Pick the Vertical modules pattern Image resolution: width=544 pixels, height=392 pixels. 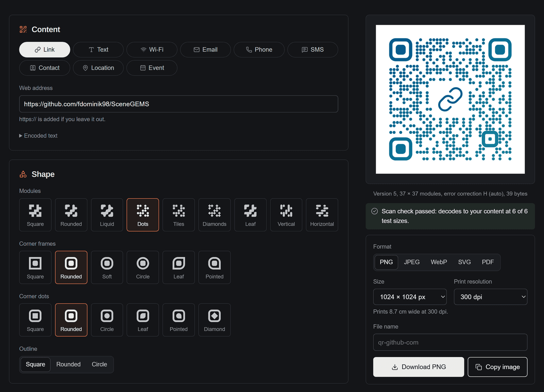(286, 215)
